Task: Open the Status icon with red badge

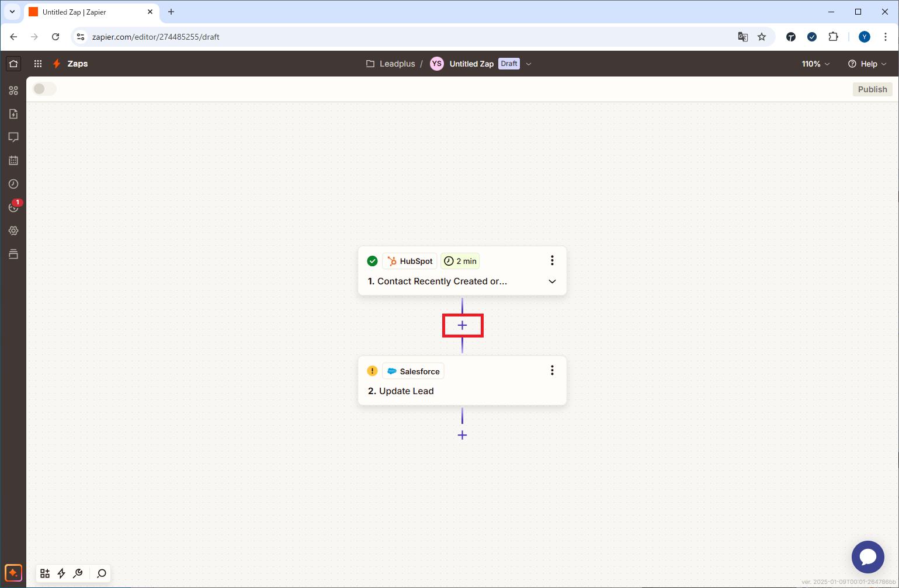Action: tap(15, 206)
